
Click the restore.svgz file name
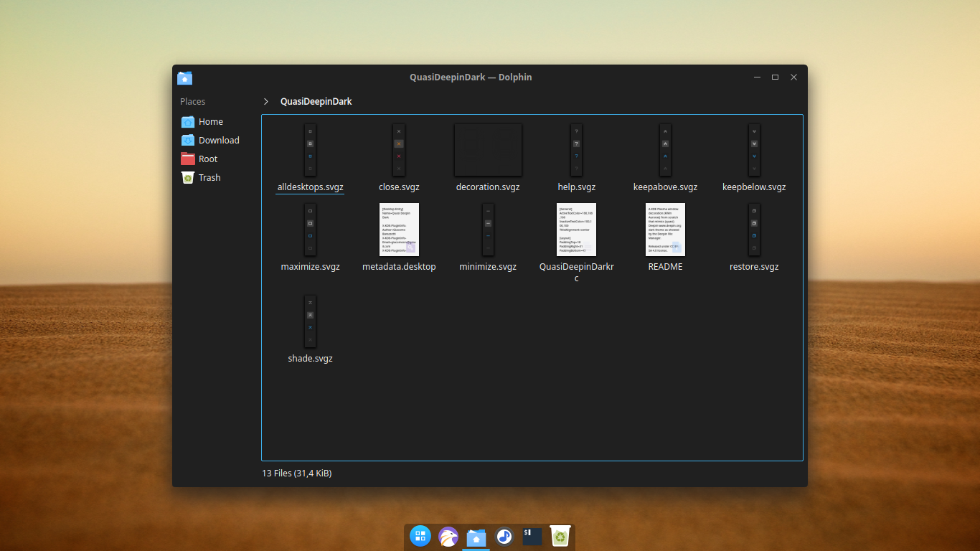754,267
